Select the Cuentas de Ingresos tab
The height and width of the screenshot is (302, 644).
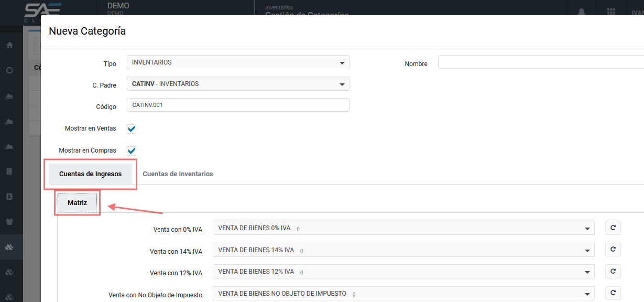point(90,174)
